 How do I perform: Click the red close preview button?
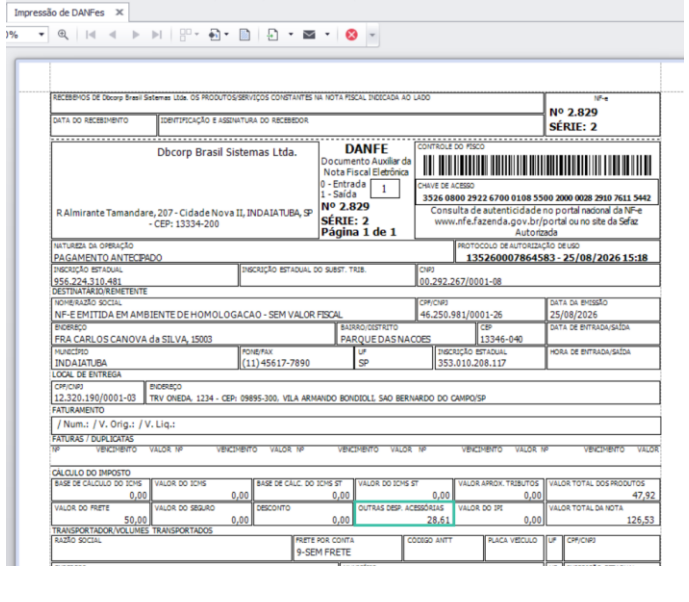[x=352, y=35]
